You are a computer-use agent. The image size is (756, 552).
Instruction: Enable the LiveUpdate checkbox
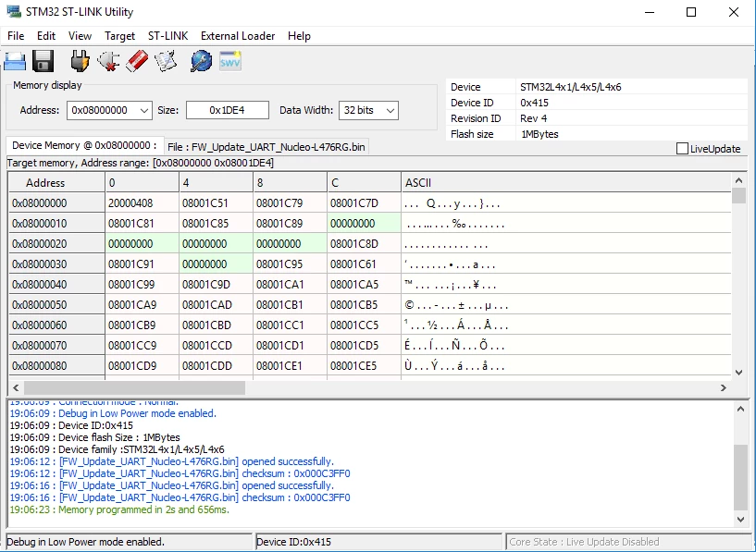point(682,149)
